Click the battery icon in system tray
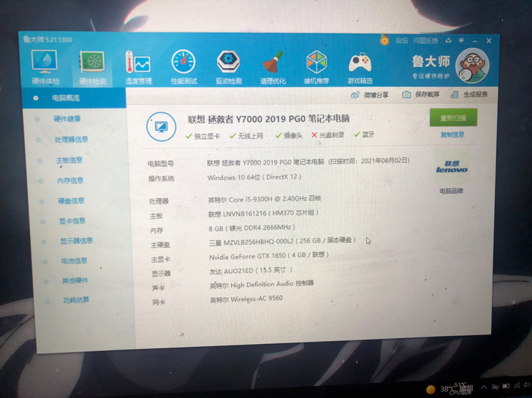 pyautogui.click(x=506, y=386)
